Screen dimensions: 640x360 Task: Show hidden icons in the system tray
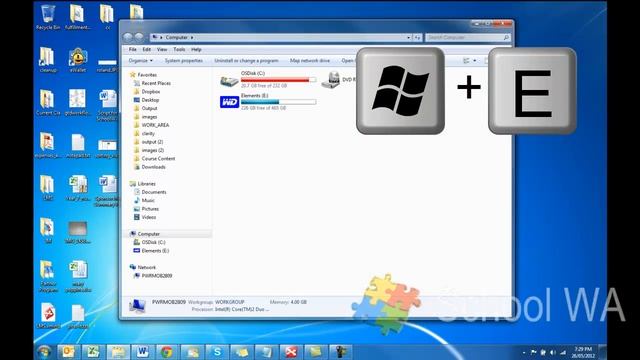coord(524,352)
